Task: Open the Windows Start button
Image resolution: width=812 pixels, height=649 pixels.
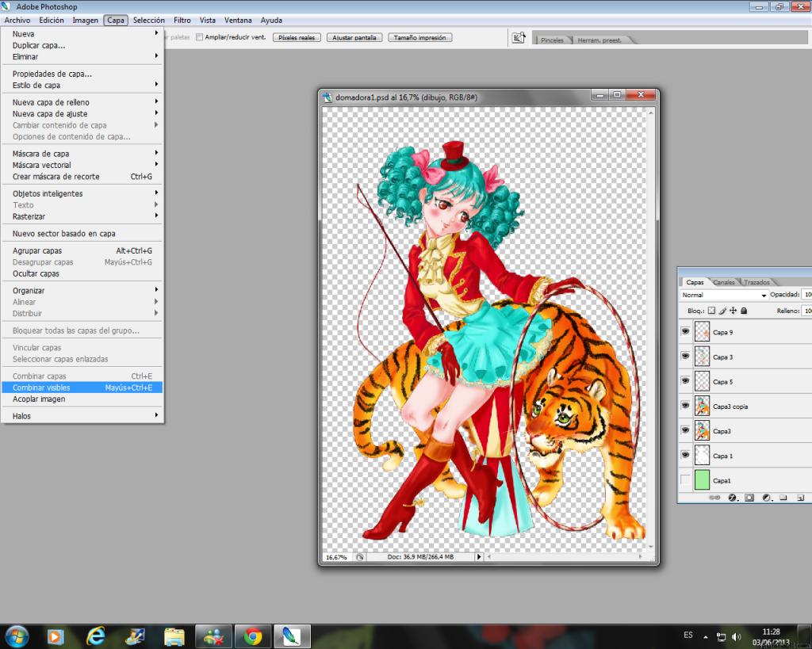Action: coord(16,636)
